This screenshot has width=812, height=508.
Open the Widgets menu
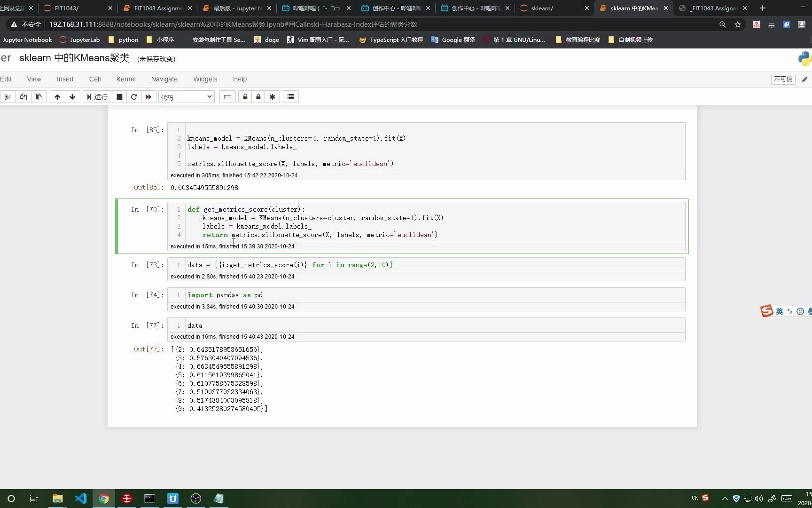click(205, 79)
